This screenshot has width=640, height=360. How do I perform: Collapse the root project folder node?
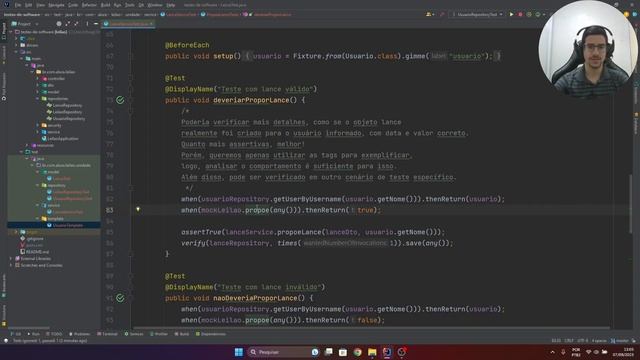pyautogui.click(x=11, y=32)
